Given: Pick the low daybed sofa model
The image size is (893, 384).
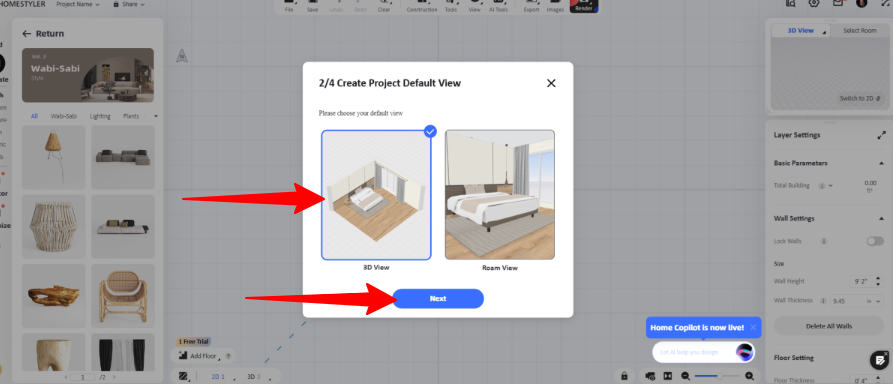Looking at the screenshot, I should pos(123,227).
